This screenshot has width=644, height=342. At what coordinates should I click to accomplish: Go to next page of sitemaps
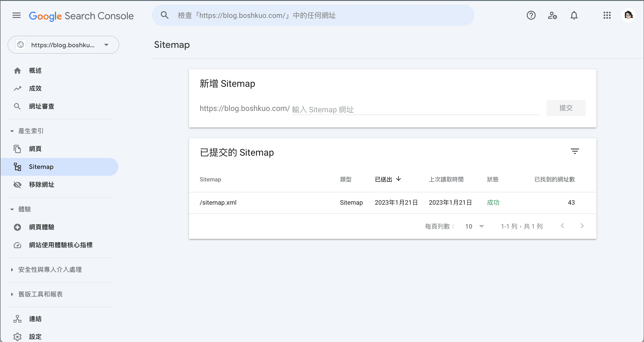coord(582,226)
